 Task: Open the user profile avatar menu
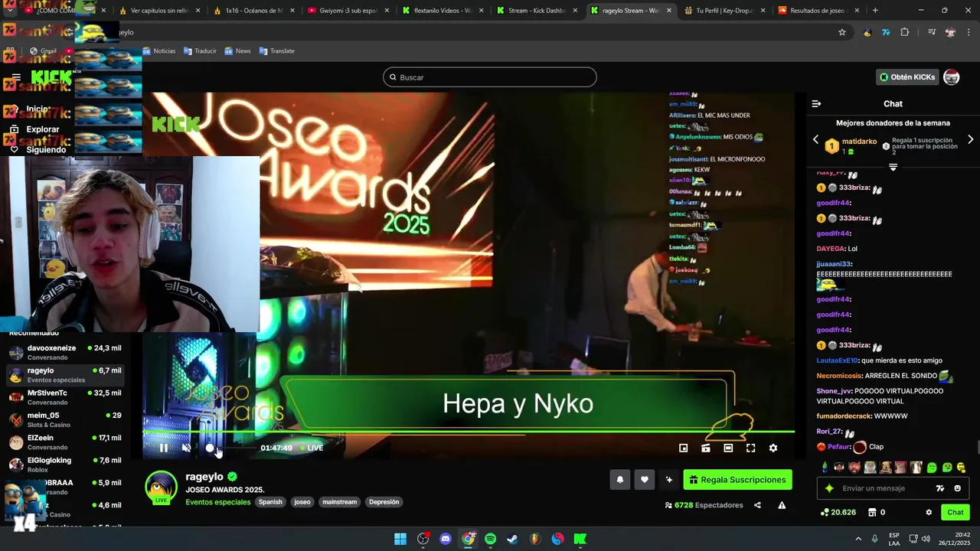point(952,77)
